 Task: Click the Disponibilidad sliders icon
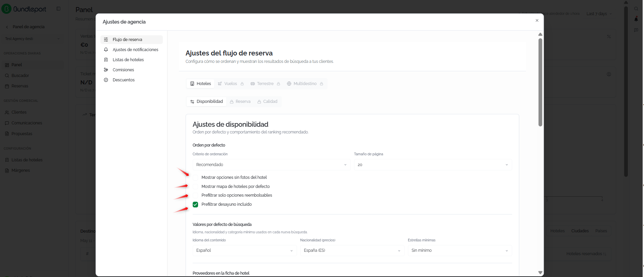[x=192, y=102]
